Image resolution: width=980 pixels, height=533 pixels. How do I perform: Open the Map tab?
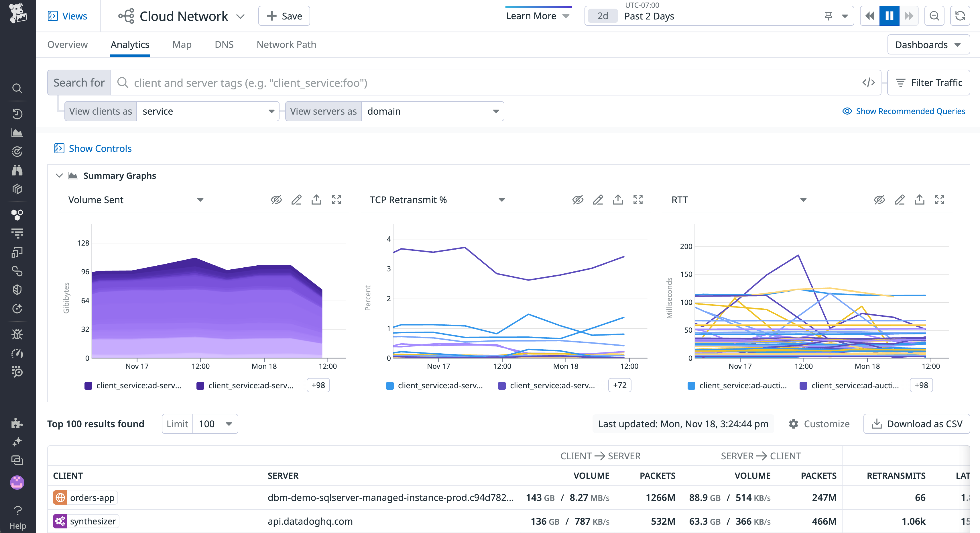point(182,44)
